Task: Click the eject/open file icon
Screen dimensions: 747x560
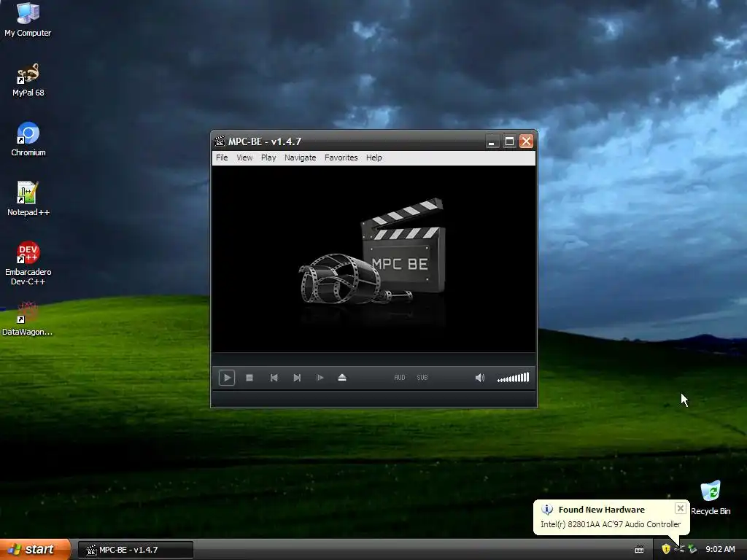Action: coord(342,378)
